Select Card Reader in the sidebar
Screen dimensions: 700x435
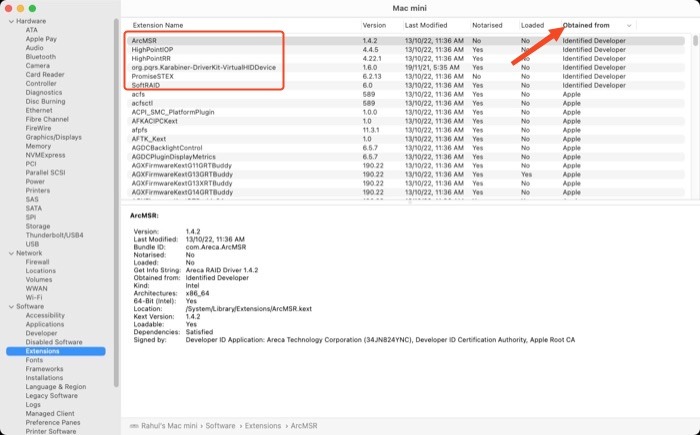click(45, 75)
